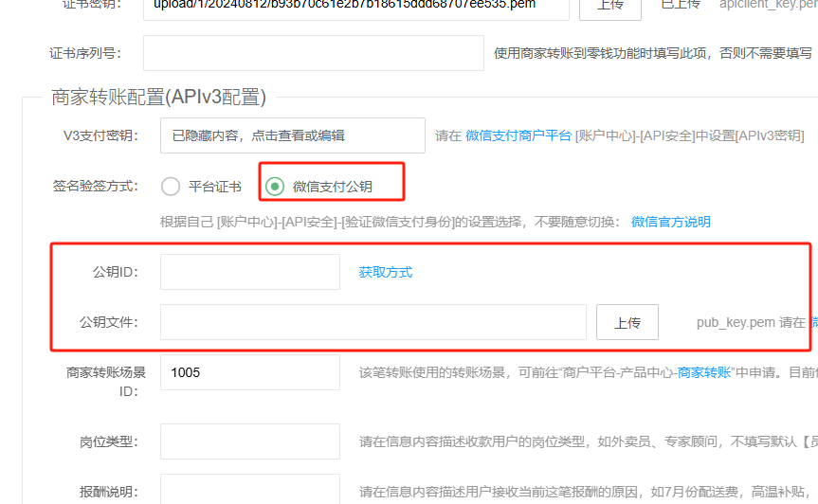Image resolution: width=818 pixels, height=504 pixels.
Task: Click the pub_key.pem hint text
Action: (x=736, y=322)
